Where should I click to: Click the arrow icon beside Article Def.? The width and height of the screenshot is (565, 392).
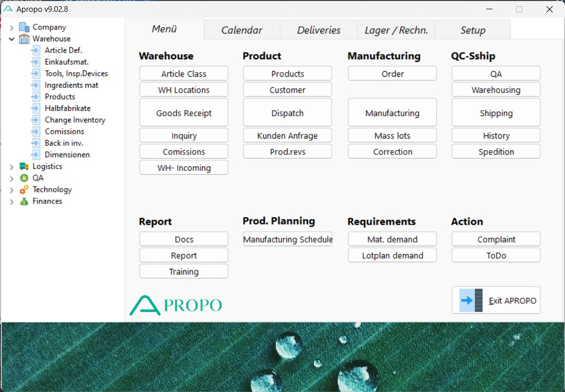click(36, 50)
